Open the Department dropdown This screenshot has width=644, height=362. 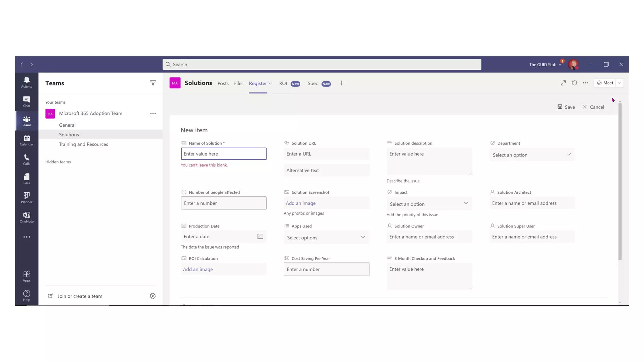point(531,155)
